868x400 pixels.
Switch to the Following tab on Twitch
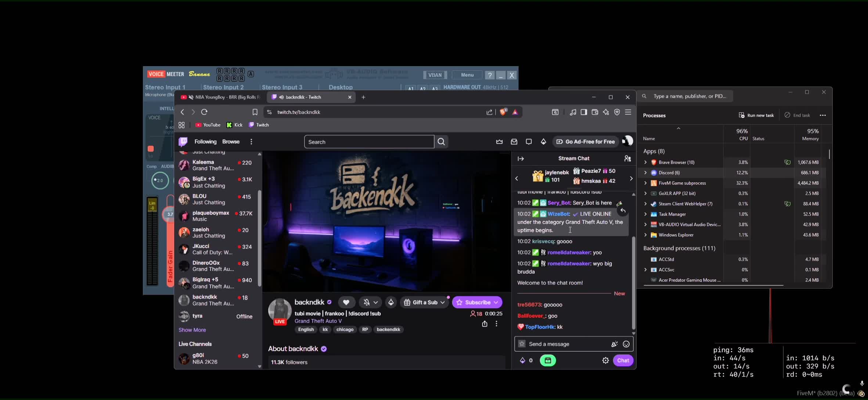point(205,142)
